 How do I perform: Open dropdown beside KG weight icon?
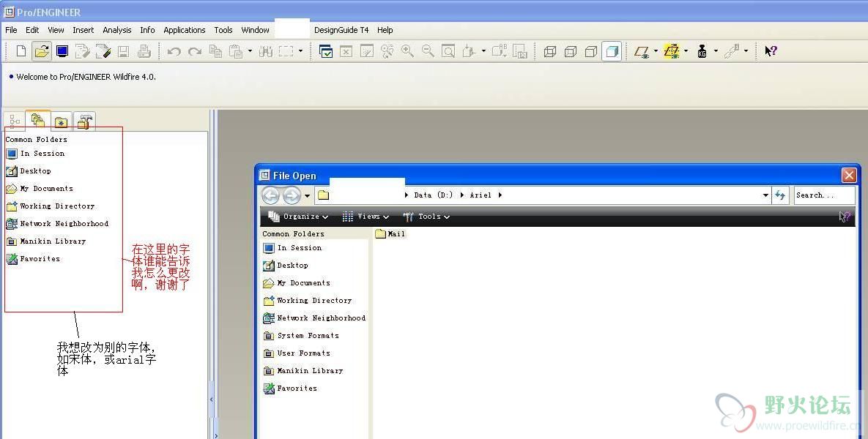(x=716, y=51)
